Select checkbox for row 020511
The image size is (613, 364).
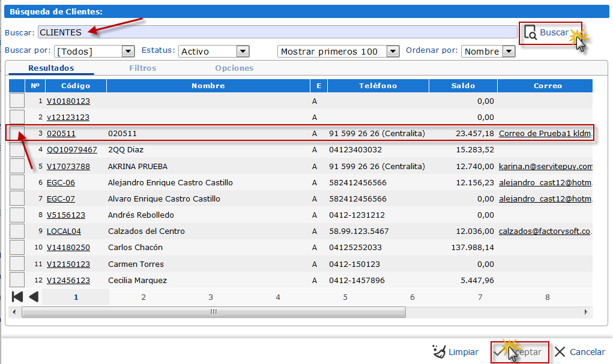(17, 134)
